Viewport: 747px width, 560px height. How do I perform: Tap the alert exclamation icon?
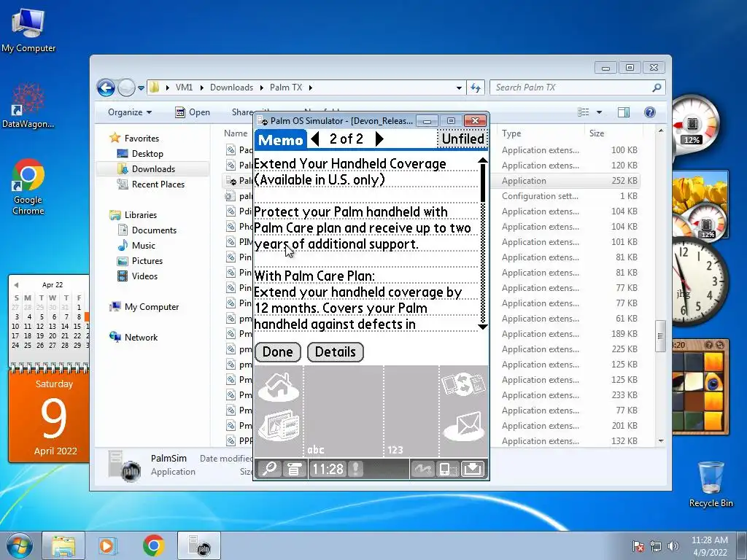(355, 469)
